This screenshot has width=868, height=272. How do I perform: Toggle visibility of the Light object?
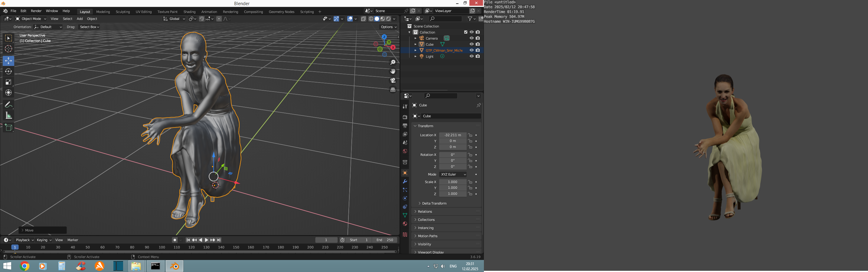pyautogui.click(x=472, y=56)
